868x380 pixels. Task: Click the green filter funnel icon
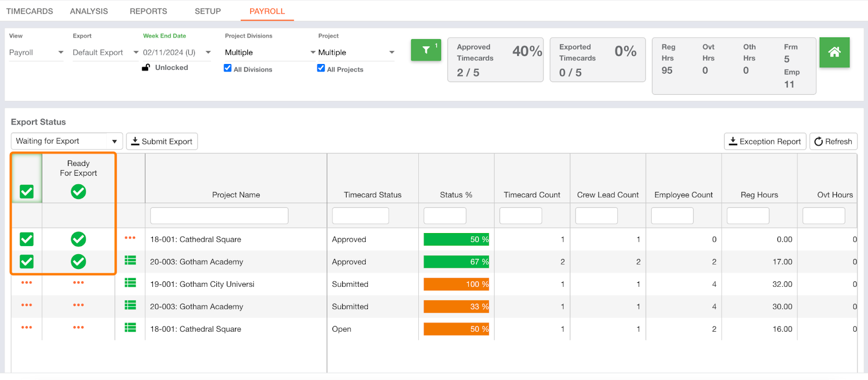point(426,50)
